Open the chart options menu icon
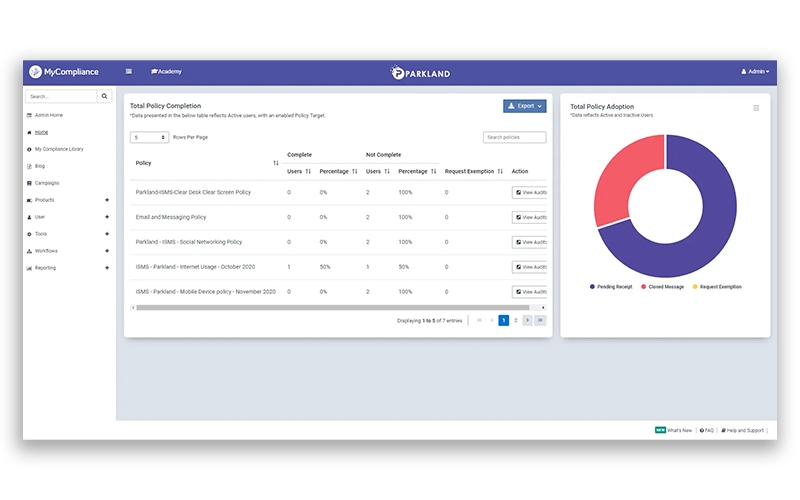 pos(756,108)
